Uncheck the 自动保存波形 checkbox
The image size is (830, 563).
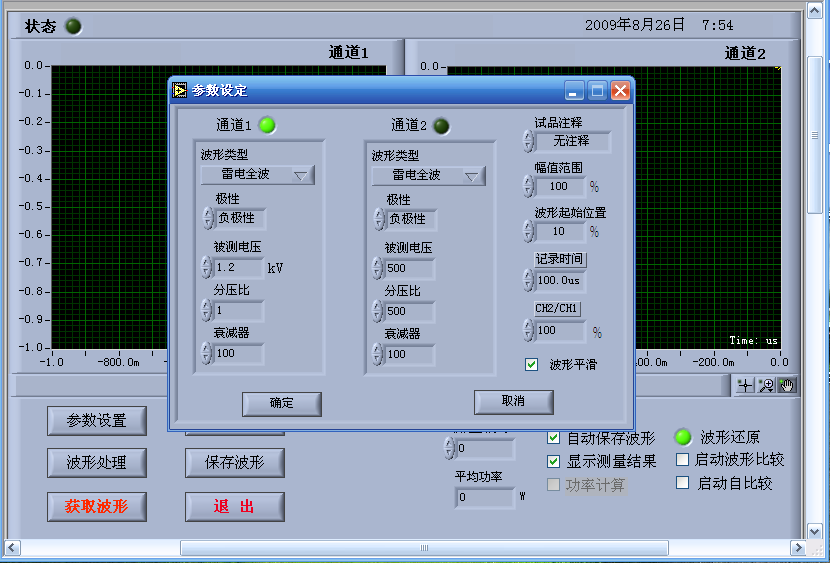click(553, 438)
